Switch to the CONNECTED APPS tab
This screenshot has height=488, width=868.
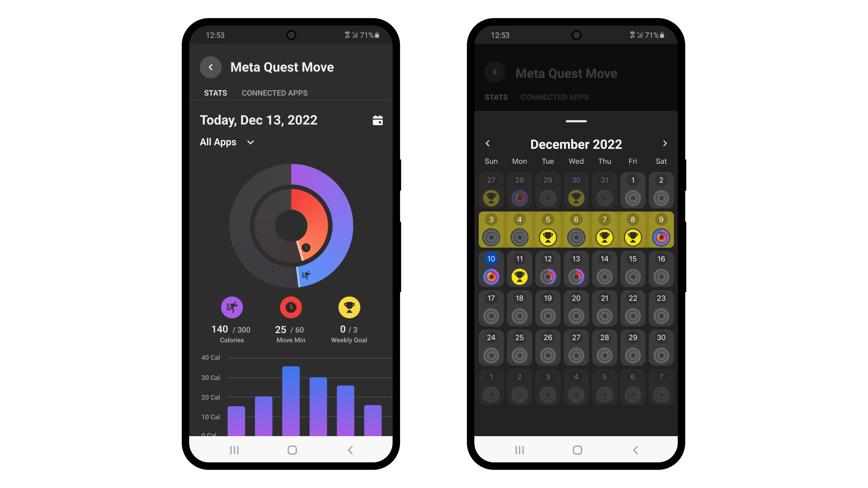click(x=275, y=93)
